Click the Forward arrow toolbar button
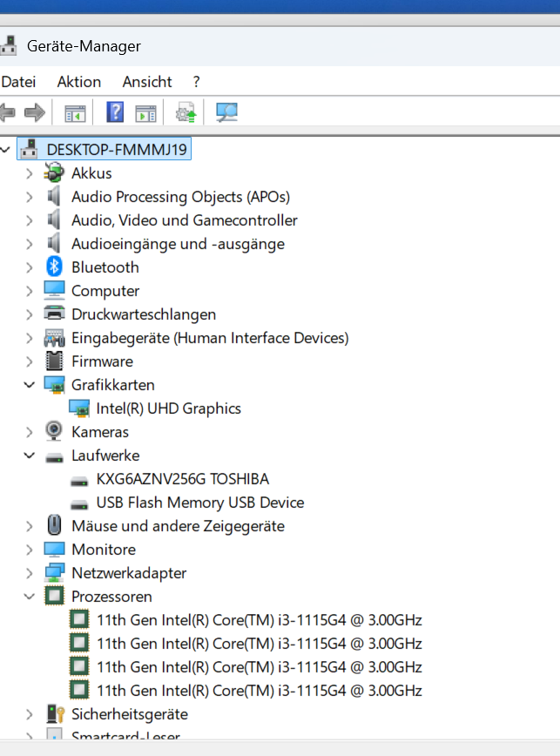560x756 pixels. click(35, 113)
